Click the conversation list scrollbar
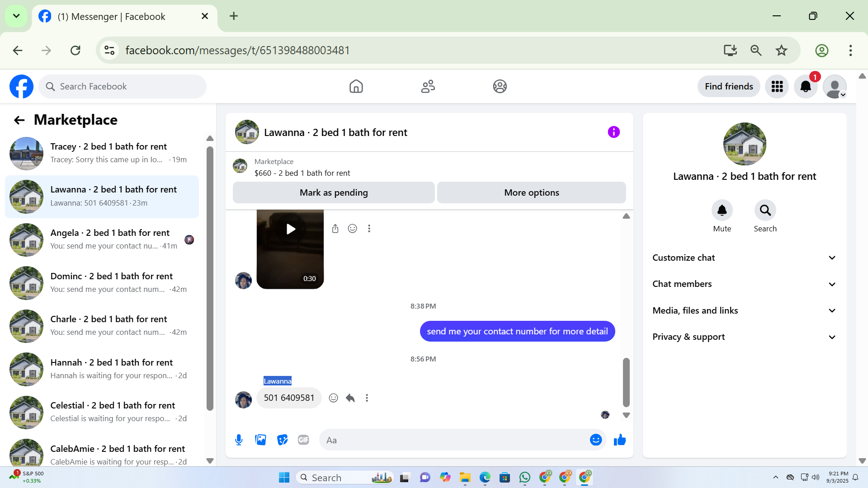 210,279
